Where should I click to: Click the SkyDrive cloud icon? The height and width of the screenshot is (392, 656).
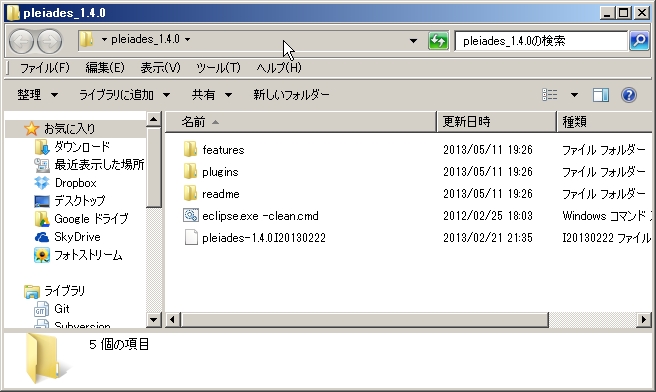pos(42,237)
